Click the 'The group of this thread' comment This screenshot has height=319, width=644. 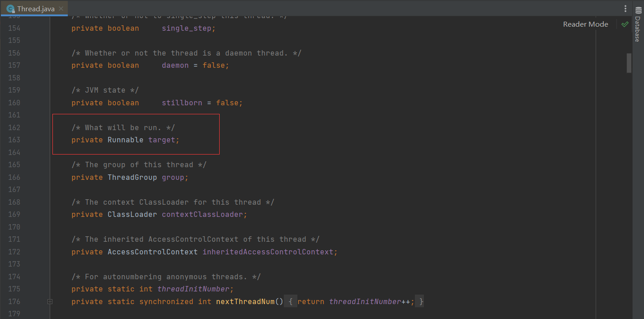[139, 165]
